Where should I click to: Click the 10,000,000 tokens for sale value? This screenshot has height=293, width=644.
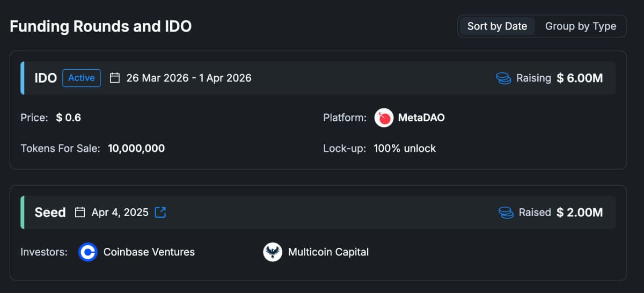tap(136, 149)
